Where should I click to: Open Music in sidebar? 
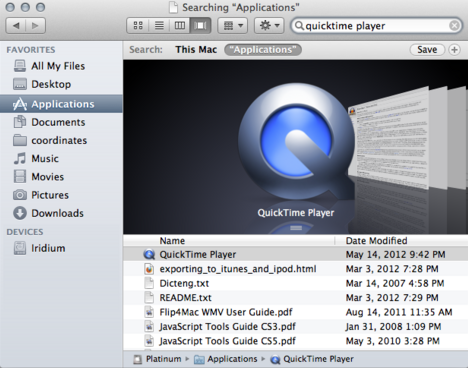61,158
